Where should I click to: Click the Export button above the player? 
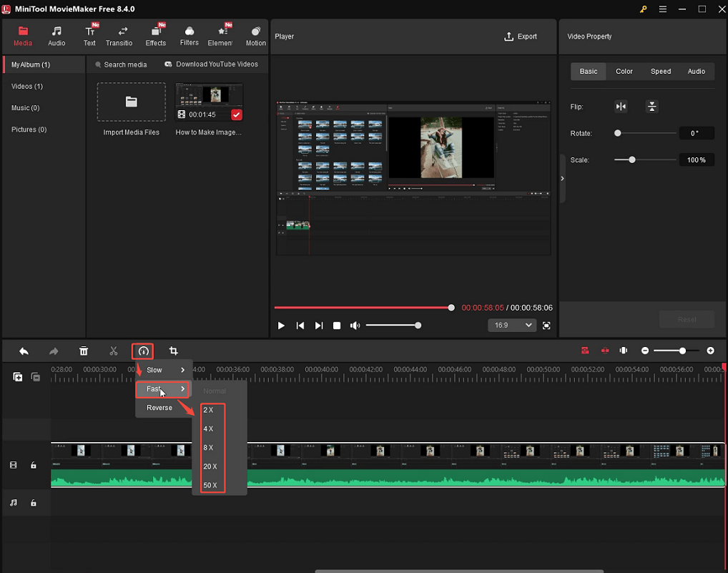[x=521, y=36]
